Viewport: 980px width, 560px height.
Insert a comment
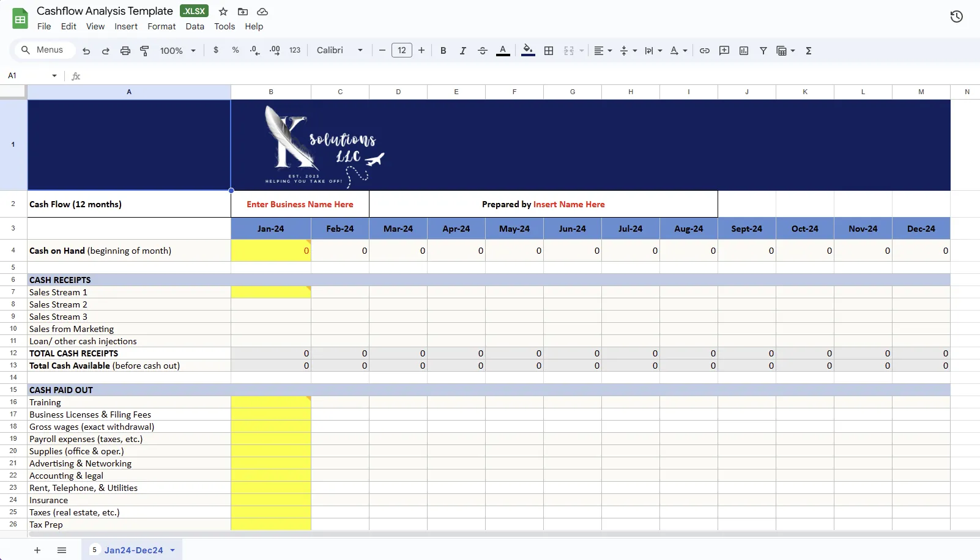(724, 50)
